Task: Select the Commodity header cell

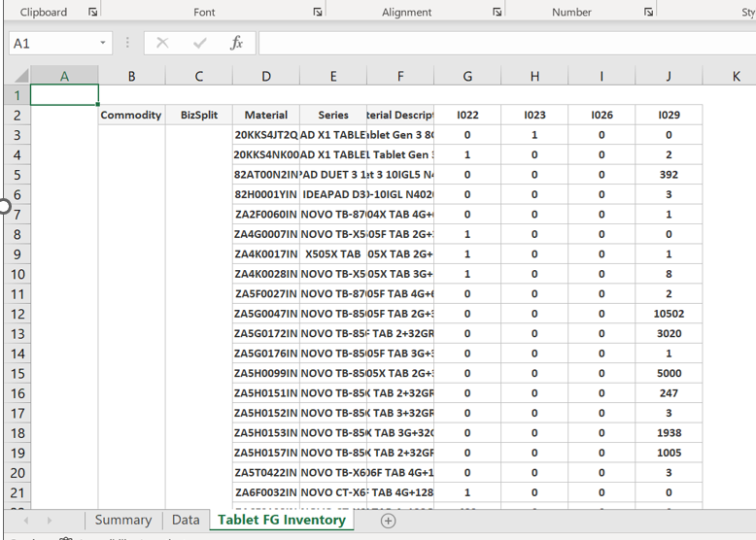Action: point(131,115)
